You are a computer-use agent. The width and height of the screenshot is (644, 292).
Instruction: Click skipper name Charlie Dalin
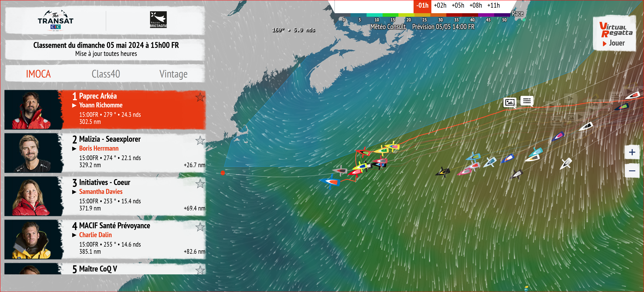point(95,235)
